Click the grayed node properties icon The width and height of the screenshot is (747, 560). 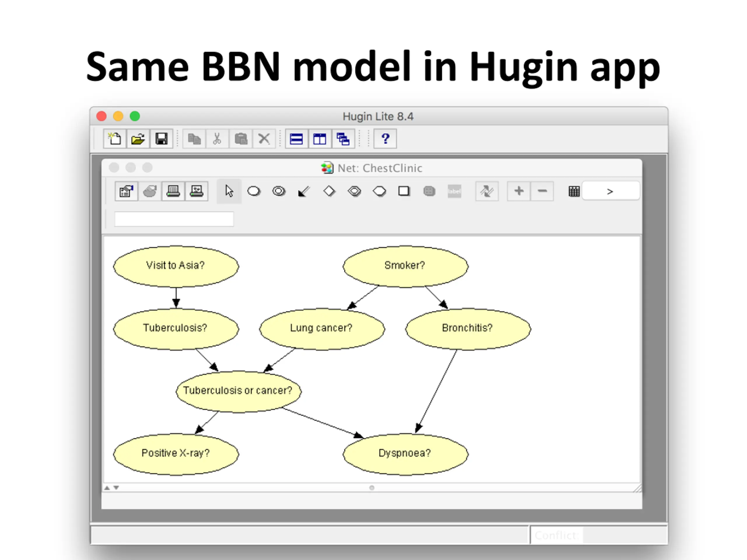pyautogui.click(x=150, y=191)
